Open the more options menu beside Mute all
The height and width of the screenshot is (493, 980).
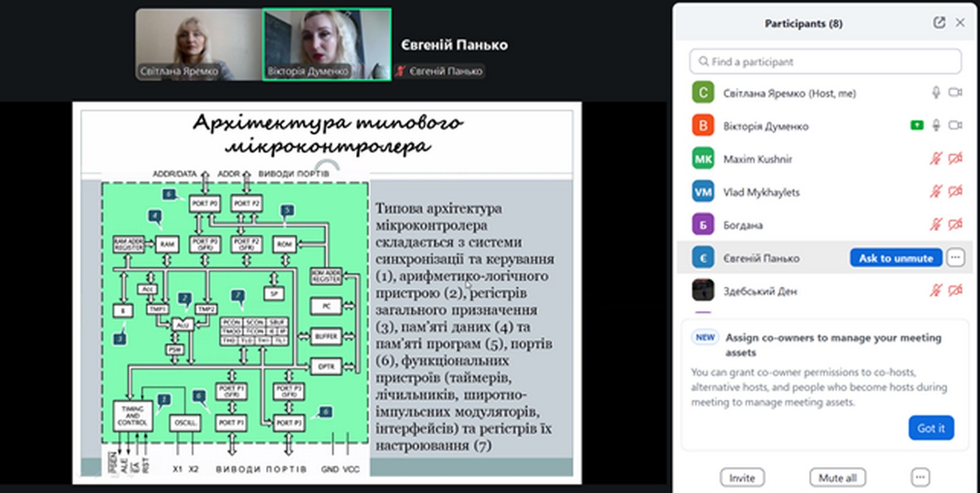(919, 477)
